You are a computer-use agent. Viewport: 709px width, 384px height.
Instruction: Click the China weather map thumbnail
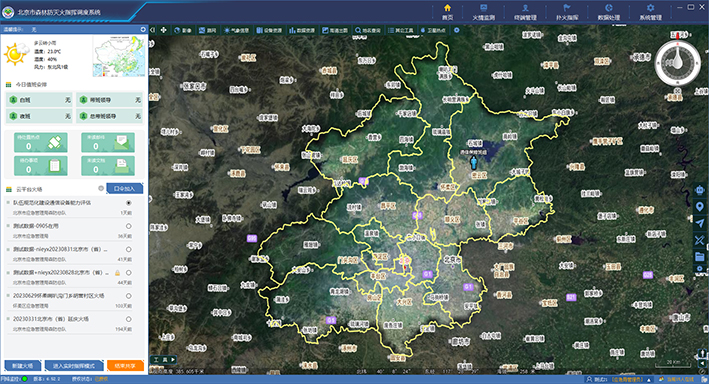pyautogui.click(x=119, y=57)
